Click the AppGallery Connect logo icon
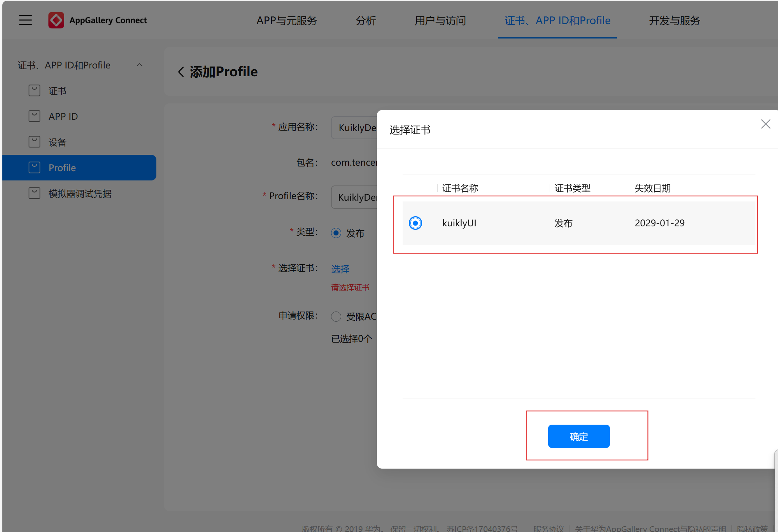Image resolution: width=778 pixels, height=532 pixels. (56, 20)
